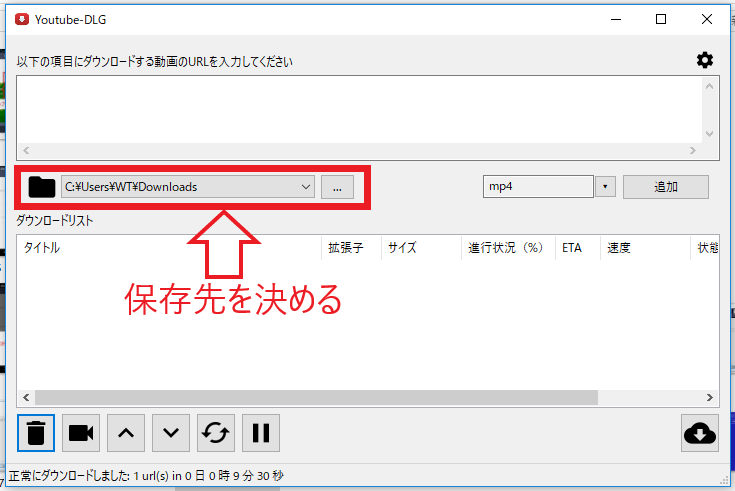The image size is (735, 491).
Task: Move selected item up with the arrow button
Action: pyautogui.click(x=126, y=433)
